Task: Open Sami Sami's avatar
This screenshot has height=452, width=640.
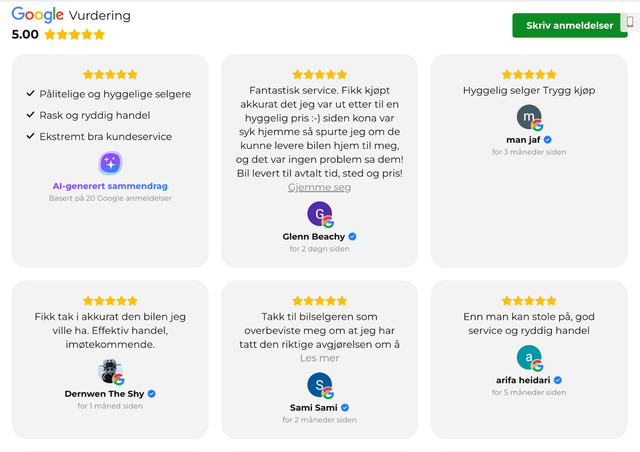Action: pyautogui.click(x=320, y=385)
